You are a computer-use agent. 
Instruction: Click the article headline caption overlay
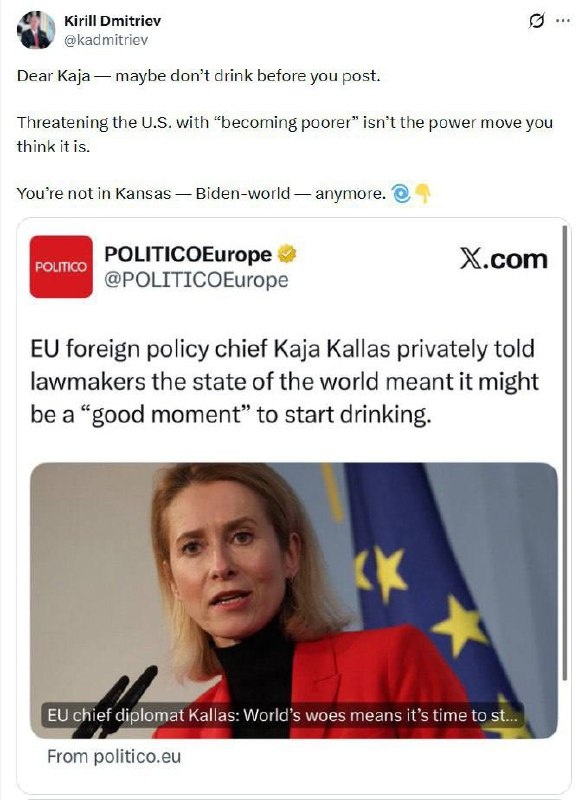(x=282, y=715)
